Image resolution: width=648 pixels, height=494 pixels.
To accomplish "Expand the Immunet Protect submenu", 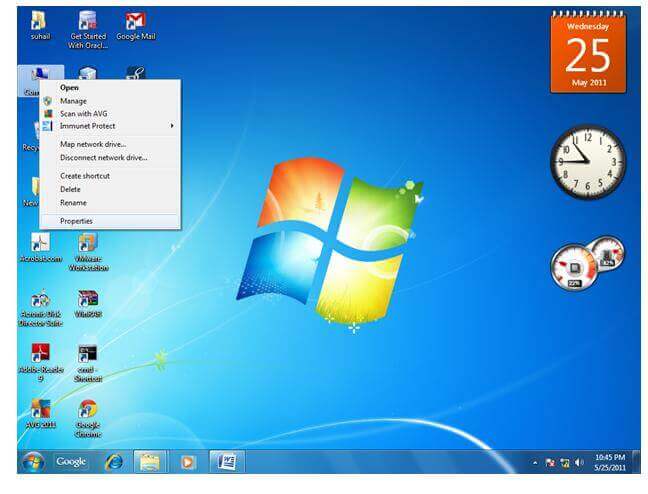I will pos(110,126).
